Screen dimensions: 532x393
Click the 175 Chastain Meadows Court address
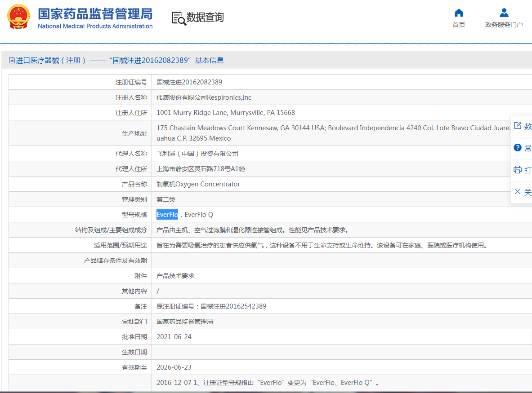pos(333,133)
